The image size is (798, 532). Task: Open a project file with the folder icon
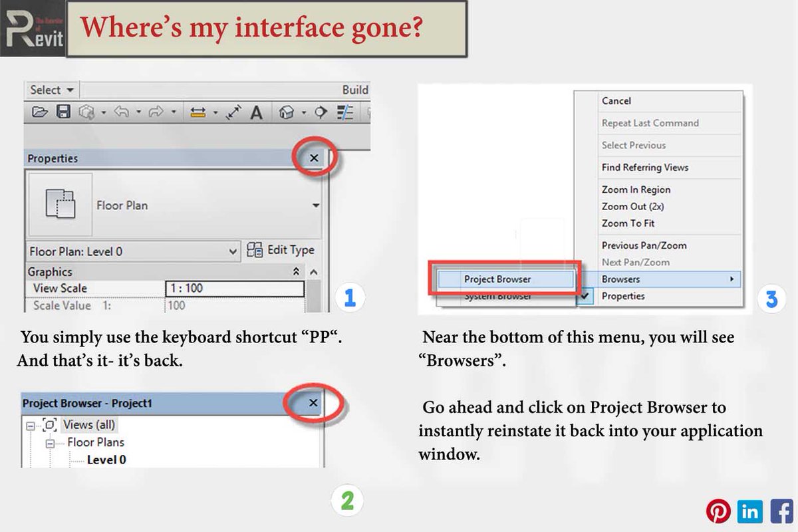[x=40, y=112]
